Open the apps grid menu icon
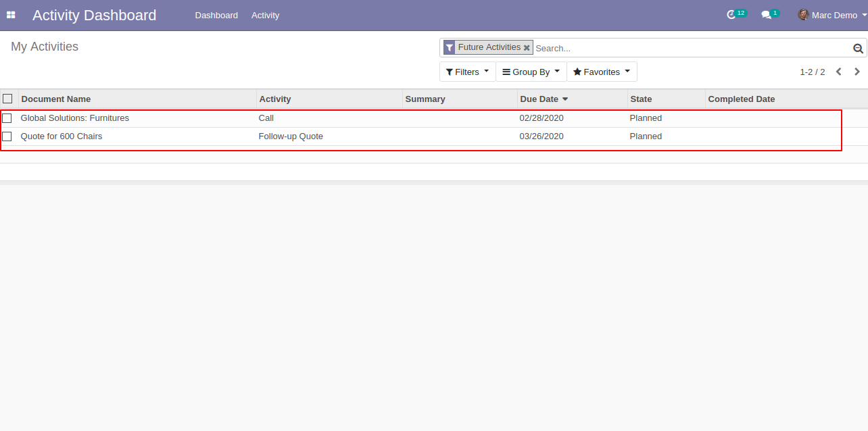868x431 pixels. point(11,15)
